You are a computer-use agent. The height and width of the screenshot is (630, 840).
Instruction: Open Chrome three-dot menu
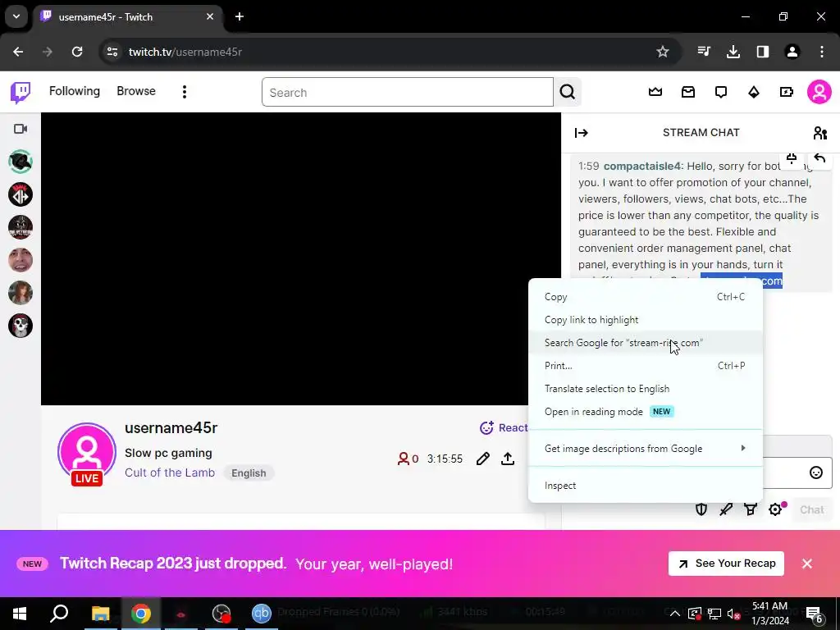click(822, 52)
